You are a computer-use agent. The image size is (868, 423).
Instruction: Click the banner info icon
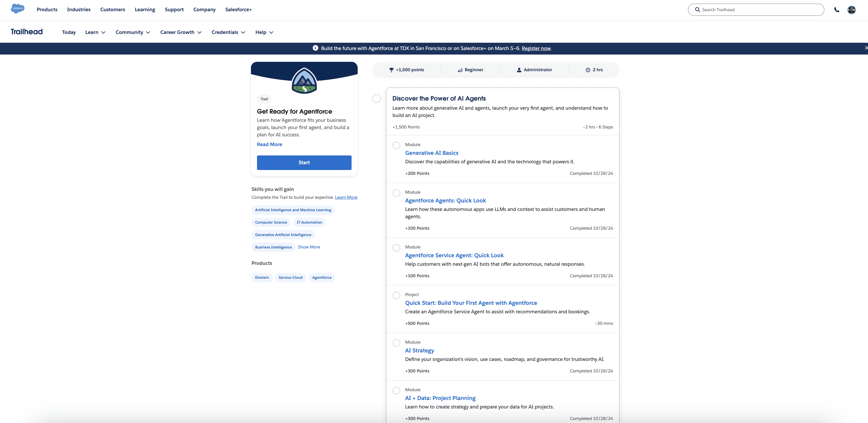(315, 48)
